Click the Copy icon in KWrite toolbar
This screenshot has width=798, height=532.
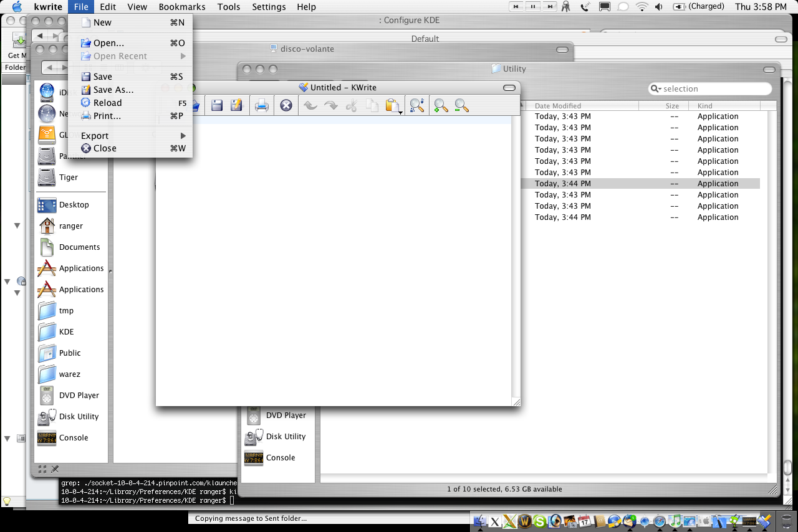click(372, 105)
